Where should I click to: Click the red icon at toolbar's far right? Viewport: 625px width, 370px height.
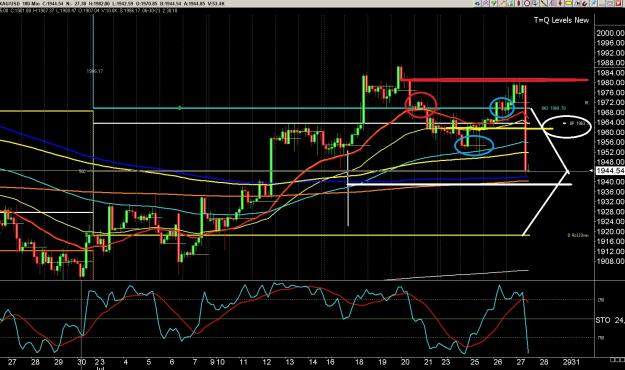[619, 3]
